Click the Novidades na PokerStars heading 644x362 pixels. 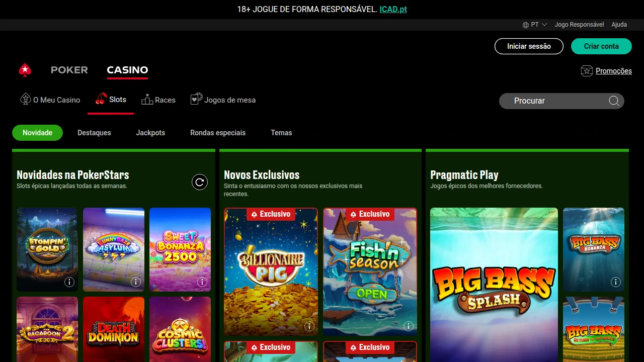73,175
